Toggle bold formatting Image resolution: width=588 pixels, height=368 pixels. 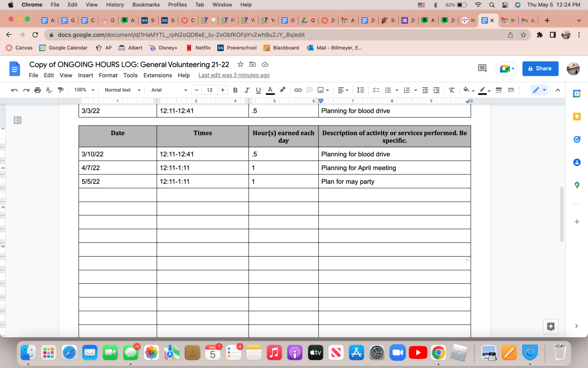tap(235, 90)
